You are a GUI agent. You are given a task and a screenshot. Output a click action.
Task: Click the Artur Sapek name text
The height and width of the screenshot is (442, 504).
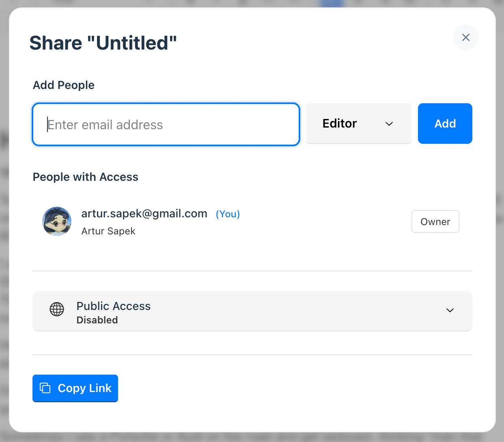coord(108,231)
